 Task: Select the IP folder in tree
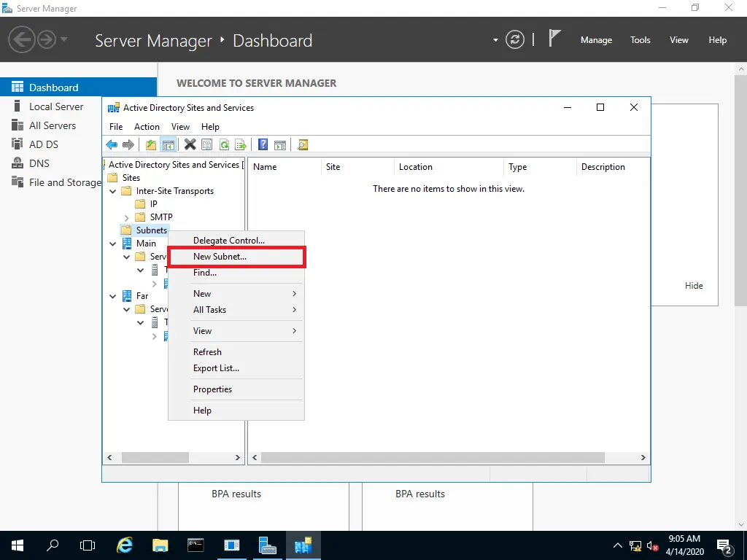146,204
